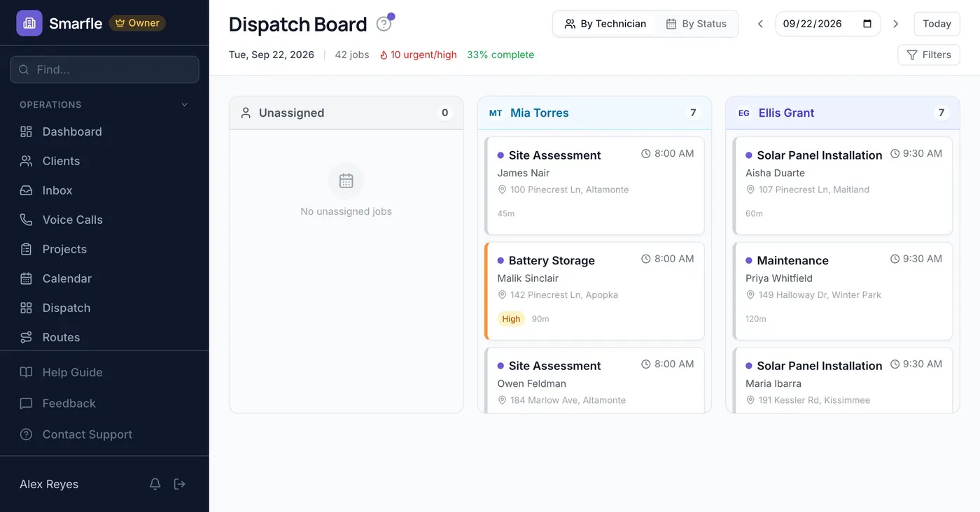980x512 pixels.
Task: Open Mia Torres technician column header
Action: pos(594,113)
